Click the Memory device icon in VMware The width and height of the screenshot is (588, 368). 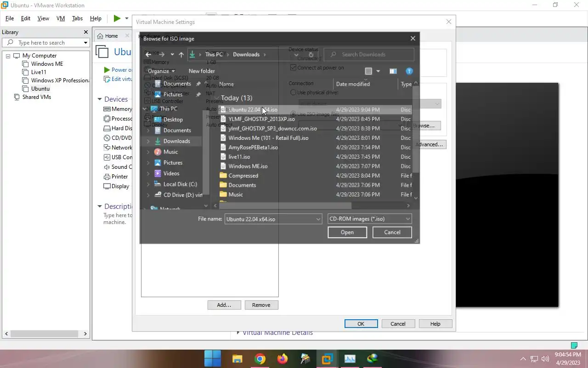pos(107,109)
